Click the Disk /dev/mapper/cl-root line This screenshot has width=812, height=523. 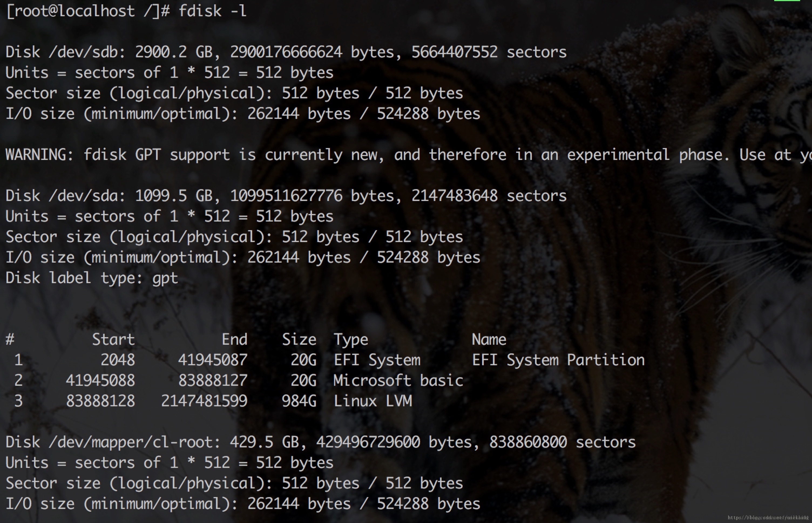[321, 442]
